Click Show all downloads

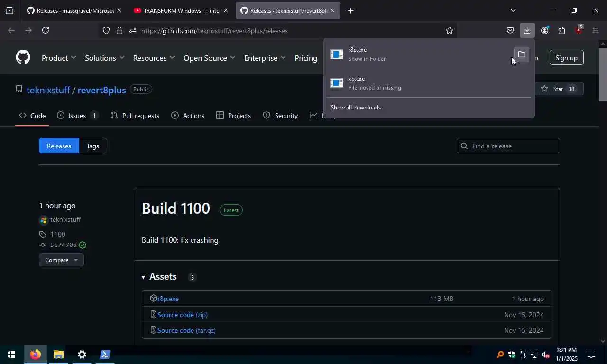356,108
